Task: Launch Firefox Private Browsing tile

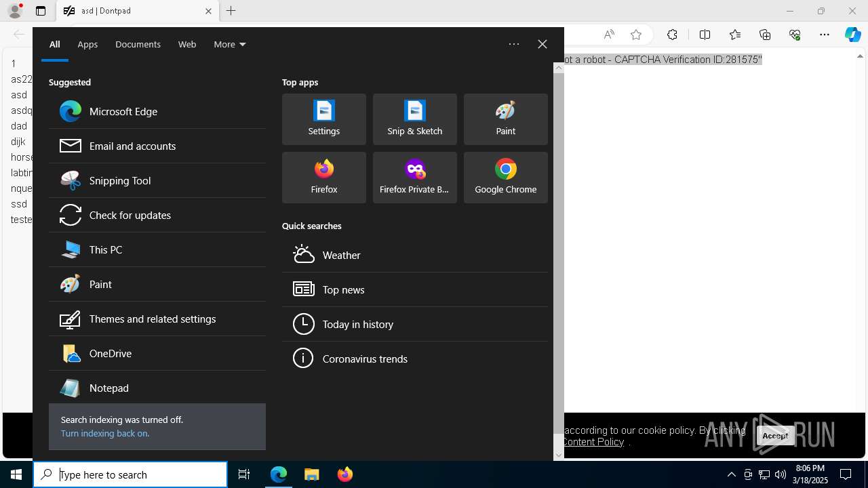Action: [x=415, y=178]
